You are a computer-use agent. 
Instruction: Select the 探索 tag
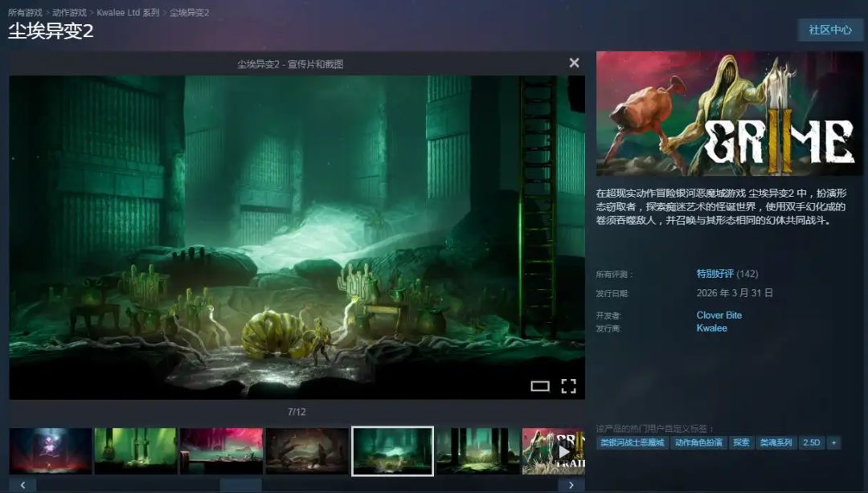[741, 442]
